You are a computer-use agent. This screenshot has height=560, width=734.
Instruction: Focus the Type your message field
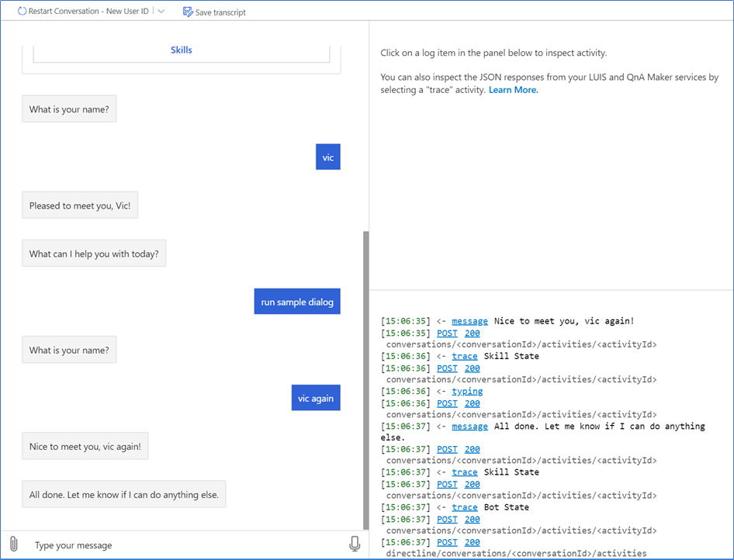187,545
